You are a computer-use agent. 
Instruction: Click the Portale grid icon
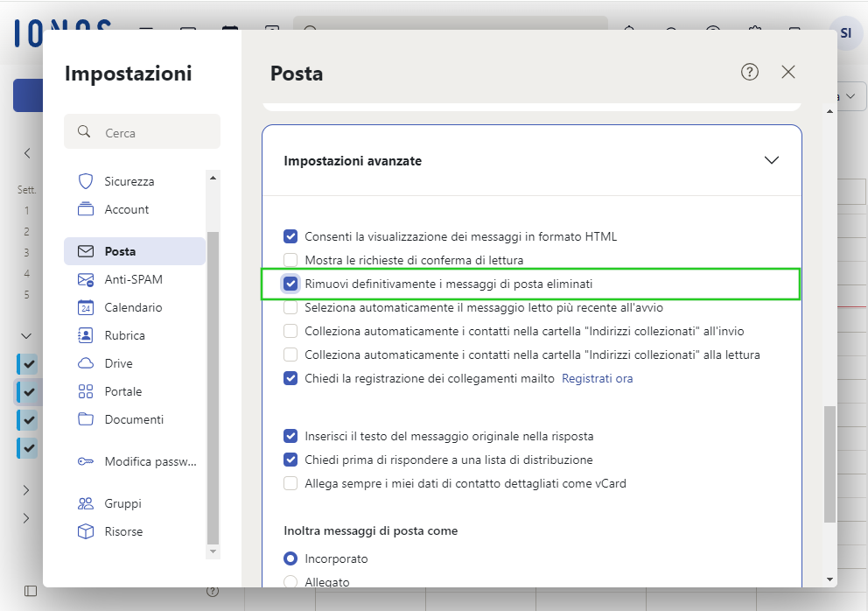(86, 391)
